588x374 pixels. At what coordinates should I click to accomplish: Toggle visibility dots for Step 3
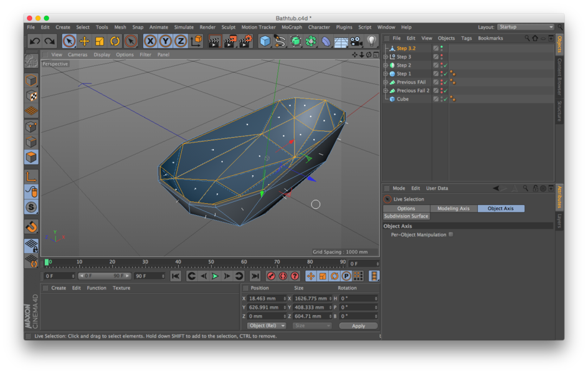click(x=442, y=57)
